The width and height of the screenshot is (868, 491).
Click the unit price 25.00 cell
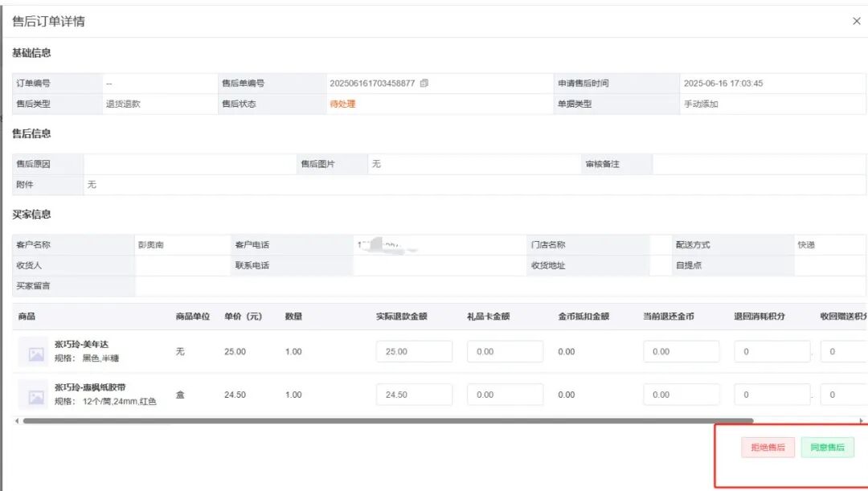click(x=235, y=351)
